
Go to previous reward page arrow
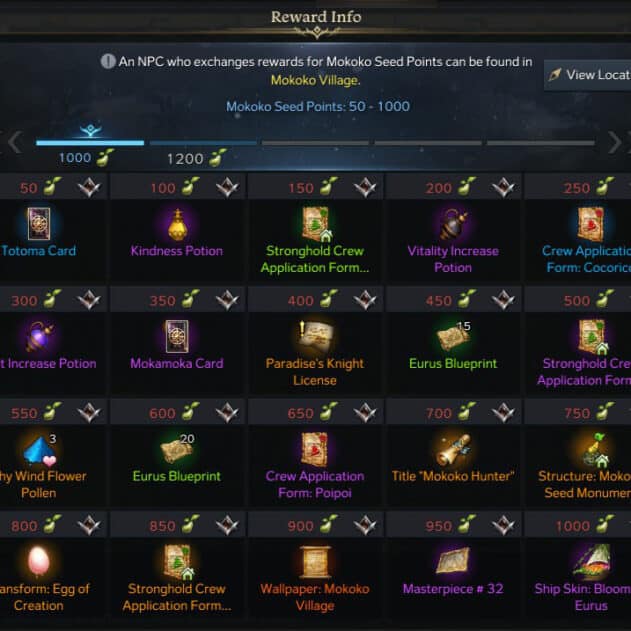pos(15,142)
